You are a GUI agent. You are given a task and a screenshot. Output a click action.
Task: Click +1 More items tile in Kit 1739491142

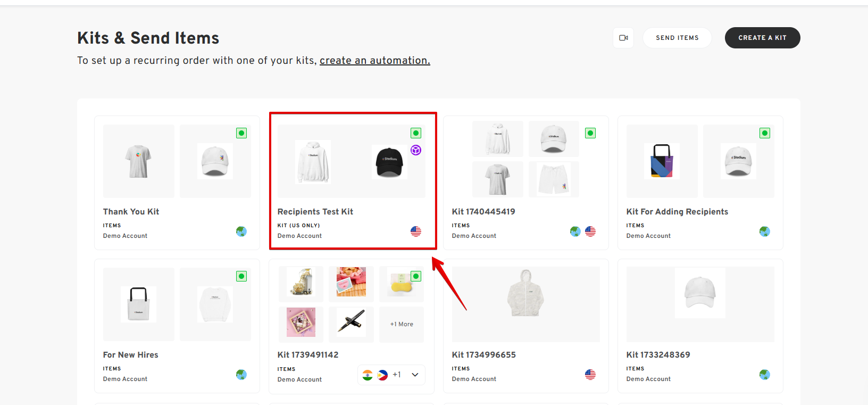[x=402, y=324]
